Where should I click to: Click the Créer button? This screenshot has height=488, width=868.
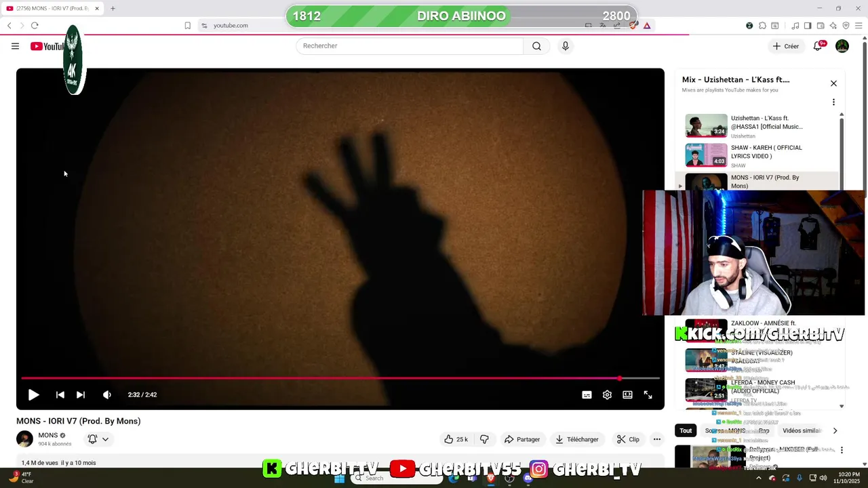point(786,46)
